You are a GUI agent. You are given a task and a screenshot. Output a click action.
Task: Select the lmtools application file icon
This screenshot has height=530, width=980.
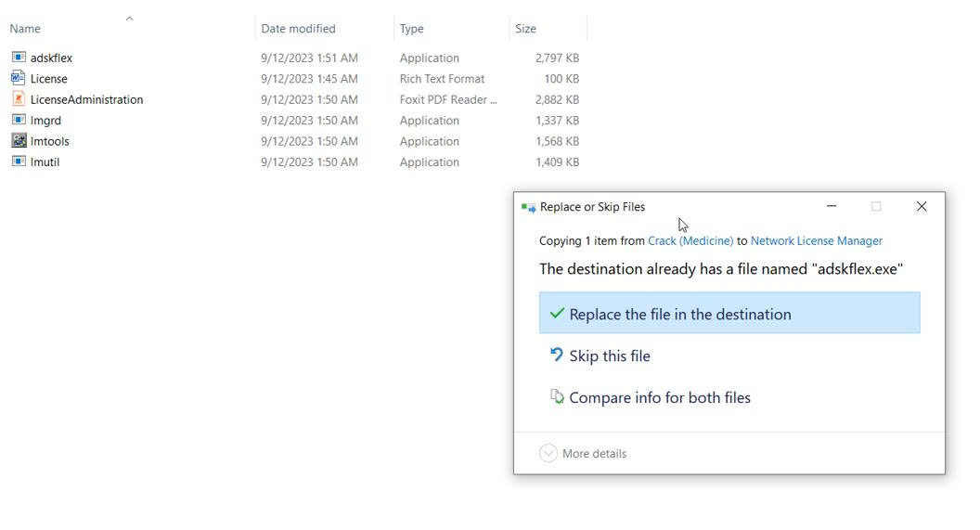point(19,141)
